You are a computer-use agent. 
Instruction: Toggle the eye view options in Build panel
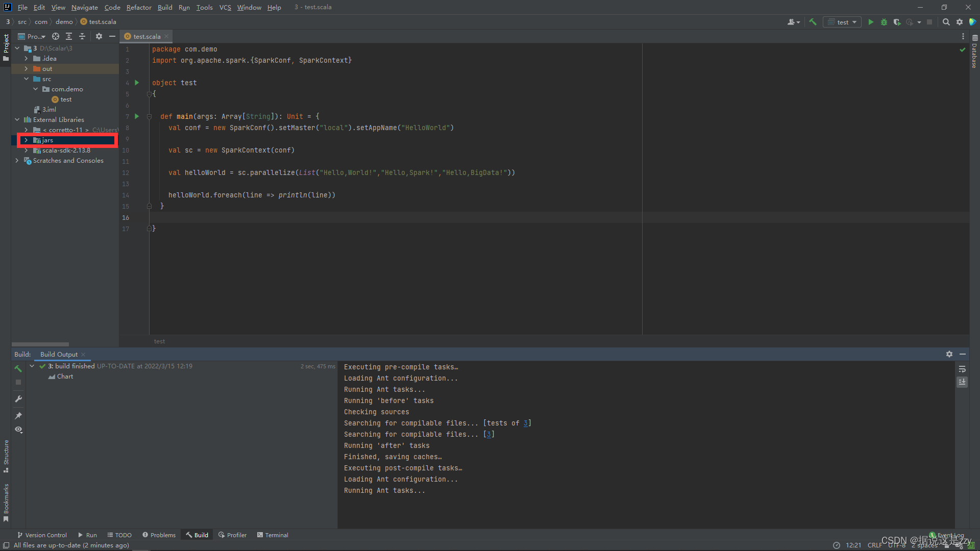point(18,430)
